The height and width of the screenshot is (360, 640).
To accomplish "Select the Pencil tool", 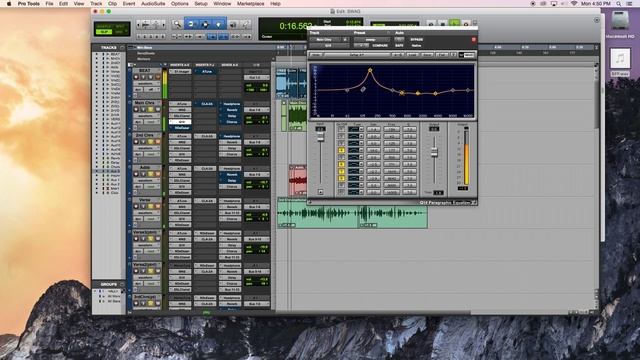I will [246, 24].
